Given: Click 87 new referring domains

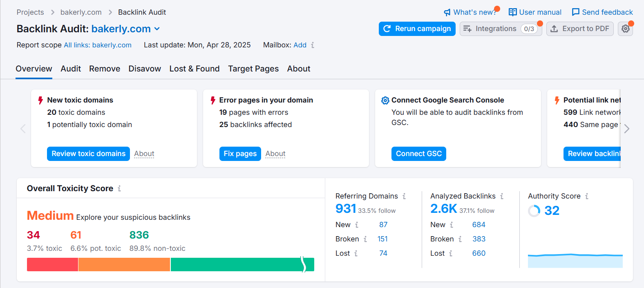Looking at the screenshot, I should point(383,225).
